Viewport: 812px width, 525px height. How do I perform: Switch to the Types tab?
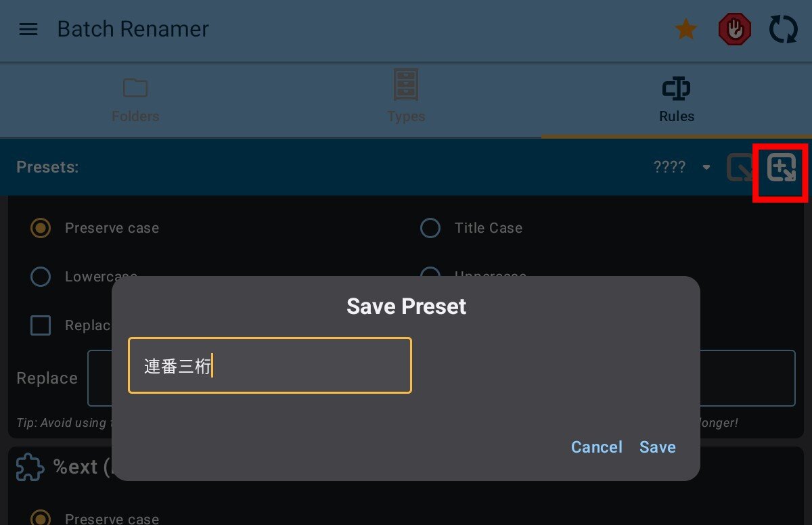tap(406, 99)
